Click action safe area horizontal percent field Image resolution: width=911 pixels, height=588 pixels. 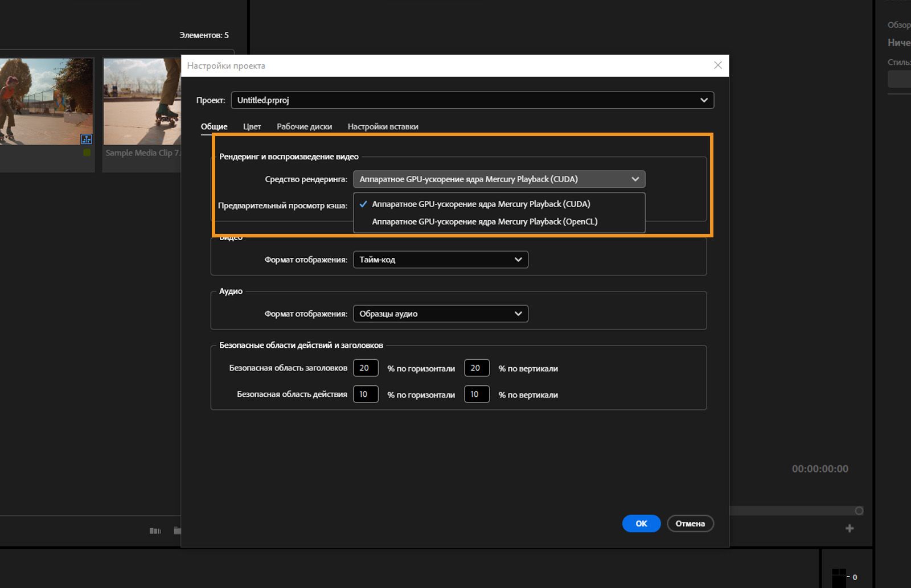click(366, 394)
